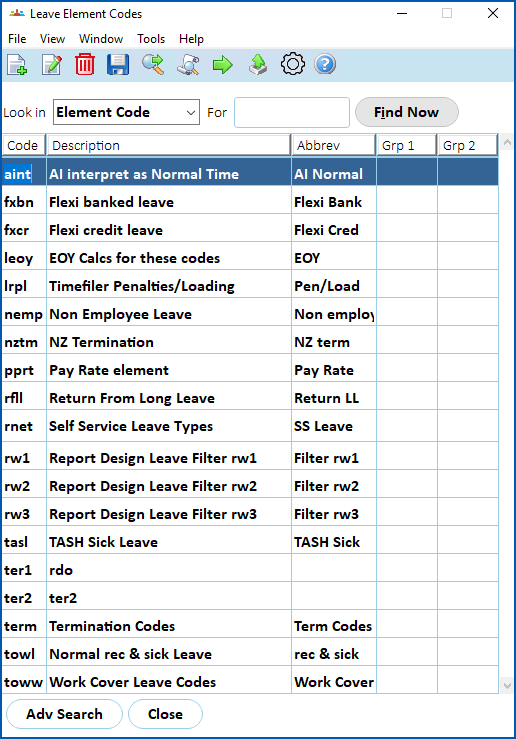The height and width of the screenshot is (739, 516).
Task: Click the green up arrow export icon
Action: tap(258, 65)
